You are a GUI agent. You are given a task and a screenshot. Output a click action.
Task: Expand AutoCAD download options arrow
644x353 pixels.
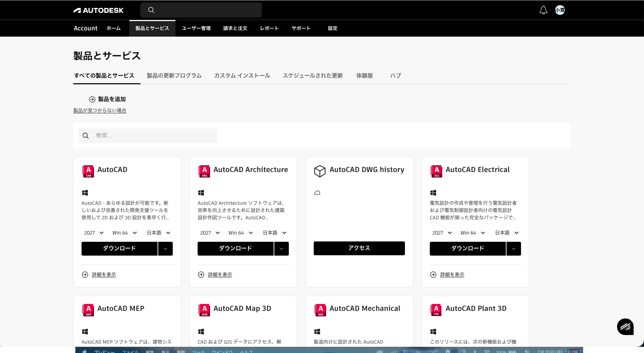click(165, 249)
